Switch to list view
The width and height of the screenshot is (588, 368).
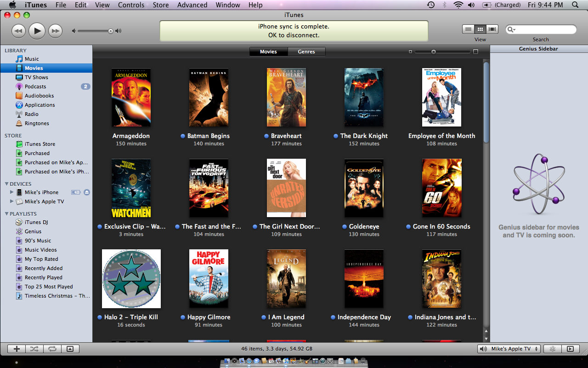(468, 29)
